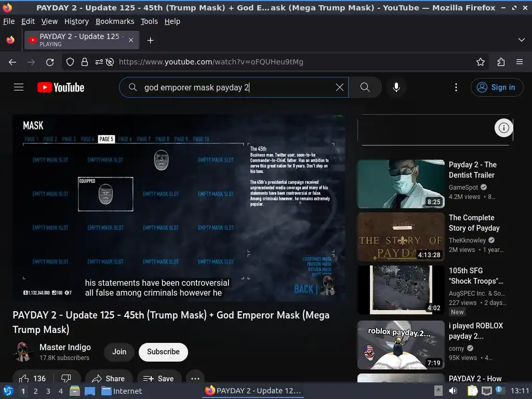Screen dimensions: 532x399
Task: Open the taskbar start menu icon
Action: 8,391
